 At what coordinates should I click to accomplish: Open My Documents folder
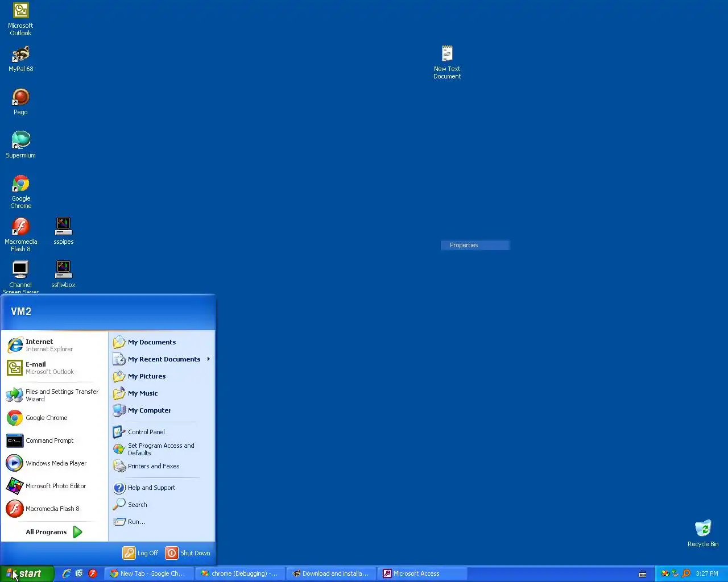162,342
